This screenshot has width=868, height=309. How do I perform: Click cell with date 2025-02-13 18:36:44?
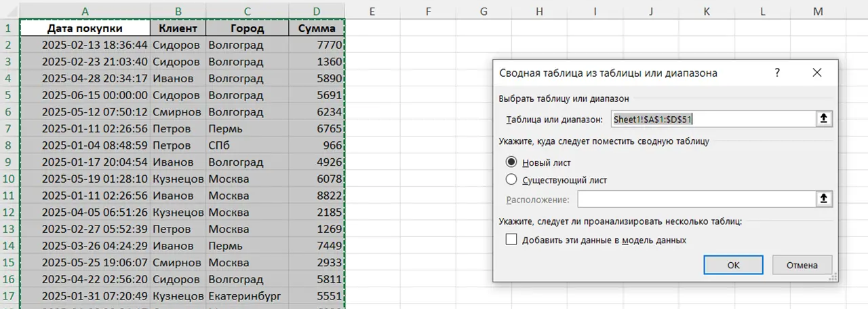pos(85,45)
